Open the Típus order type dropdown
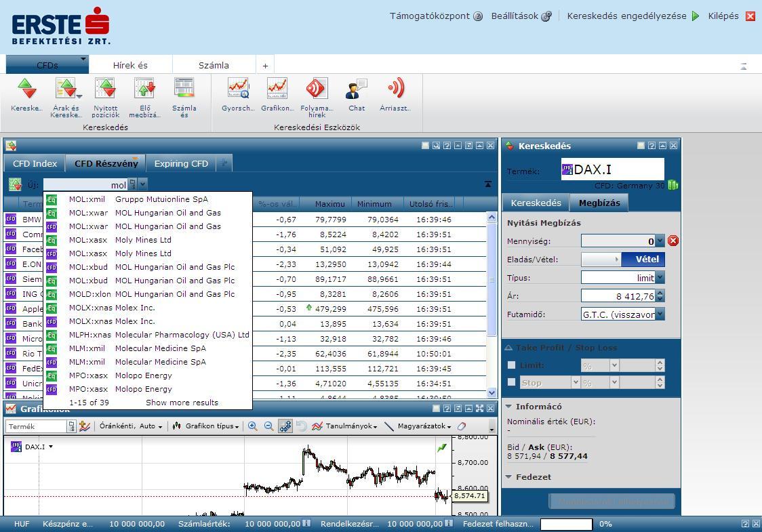The width and height of the screenshot is (762, 532). point(660,278)
